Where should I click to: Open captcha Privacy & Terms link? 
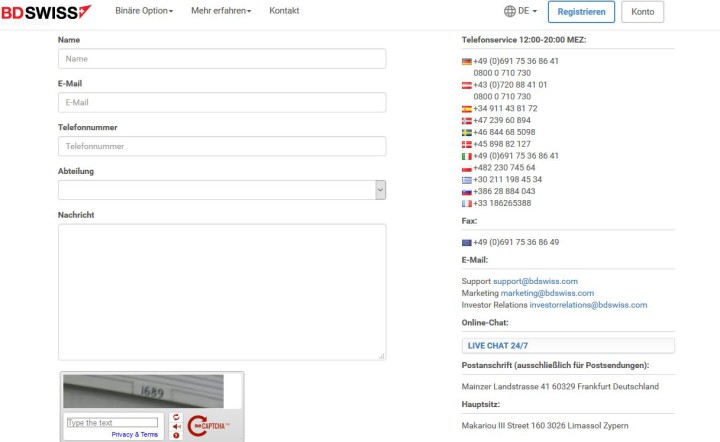point(135,434)
